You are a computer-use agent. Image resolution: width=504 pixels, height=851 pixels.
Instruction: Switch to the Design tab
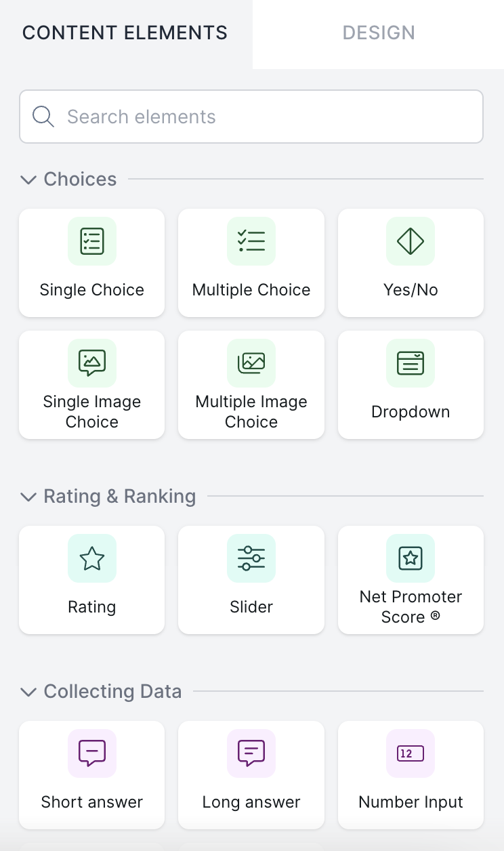[379, 33]
